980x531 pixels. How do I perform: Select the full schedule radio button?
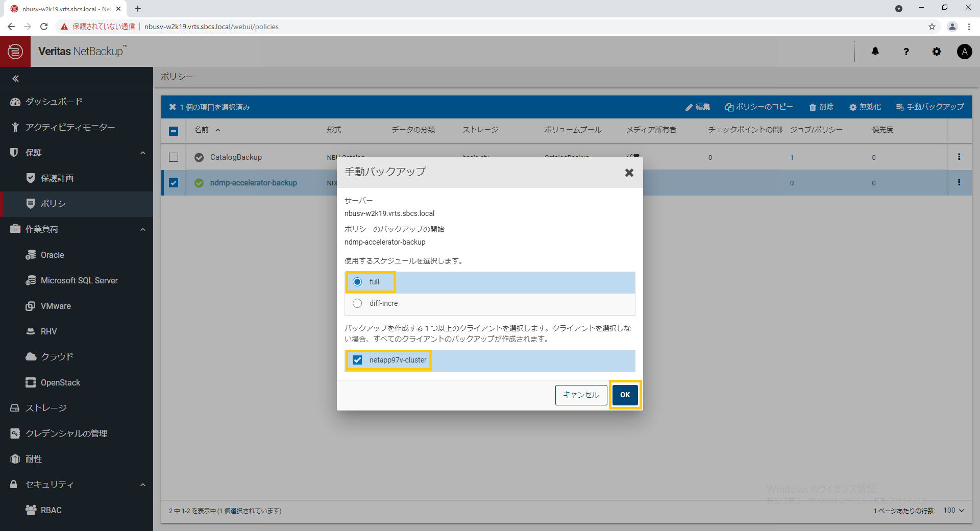point(357,282)
